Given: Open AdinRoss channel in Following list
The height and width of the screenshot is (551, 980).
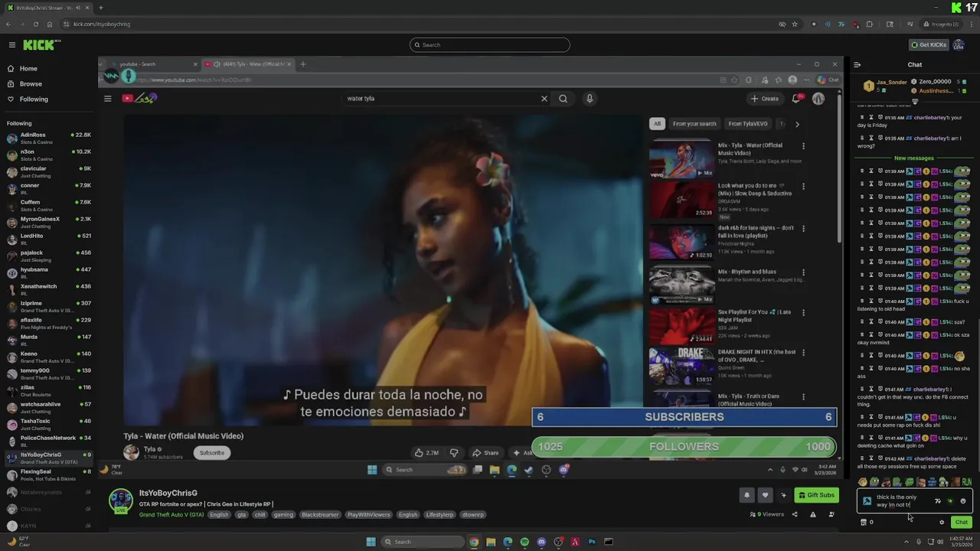Looking at the screenshot, I should 49,138.
